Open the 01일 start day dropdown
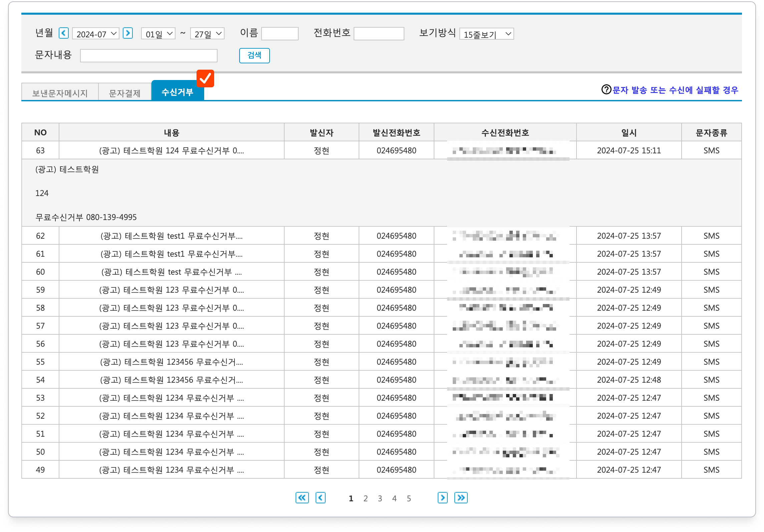This screenshot has width=764, height=532. click(x=158, y=34)
